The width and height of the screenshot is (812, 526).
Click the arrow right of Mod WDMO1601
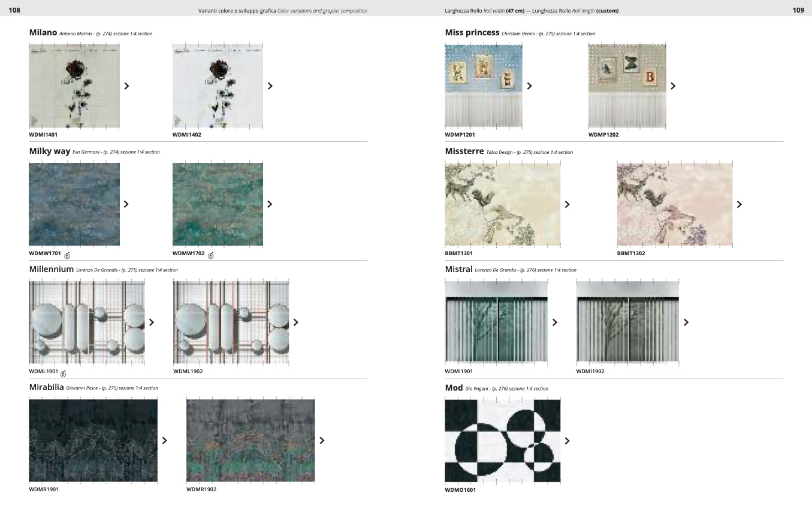pyautogui.click(x=567, y=441)
